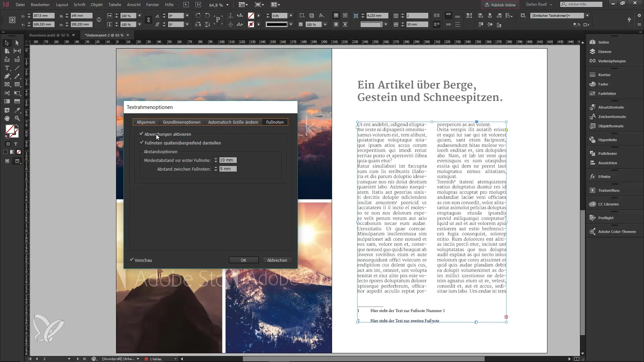Open the Einfacher Textrahmen object style dropdown
This screenshot has width=644, height=362.
coord(587,16)
